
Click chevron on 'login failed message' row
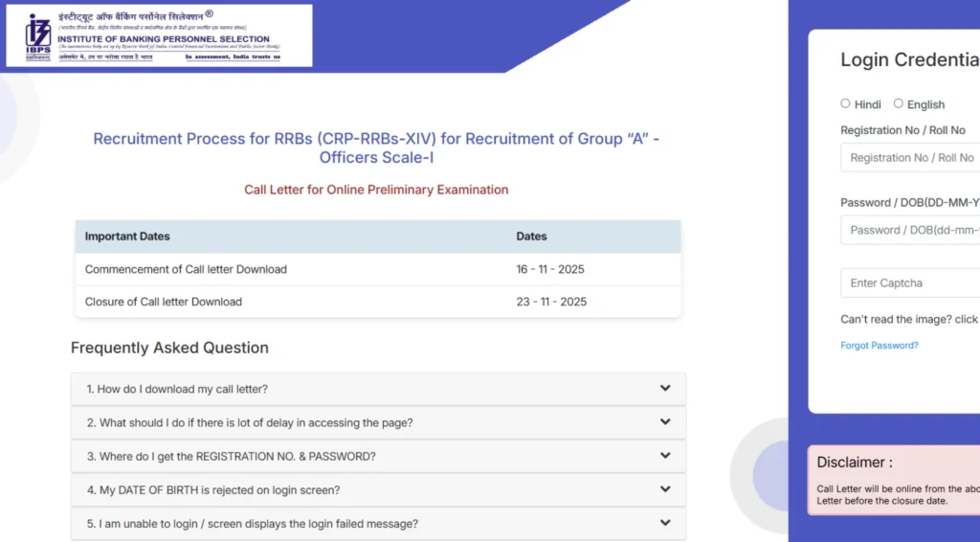point(665,523)
